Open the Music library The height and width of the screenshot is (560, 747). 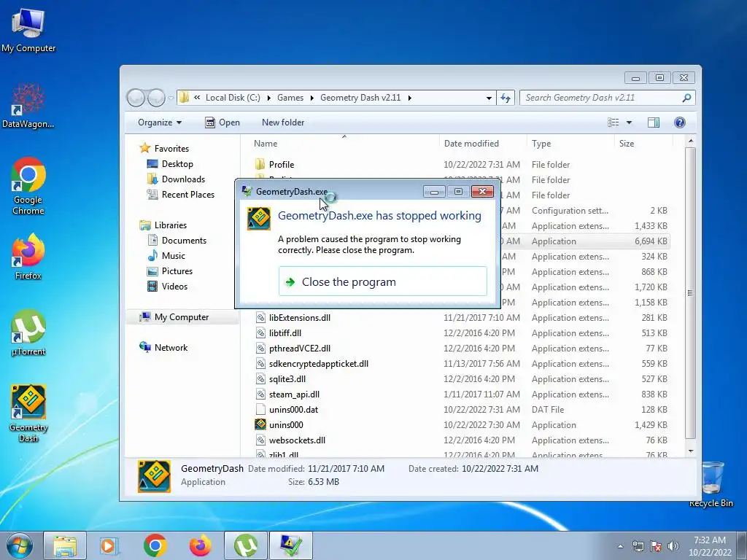tap(166, 256)
